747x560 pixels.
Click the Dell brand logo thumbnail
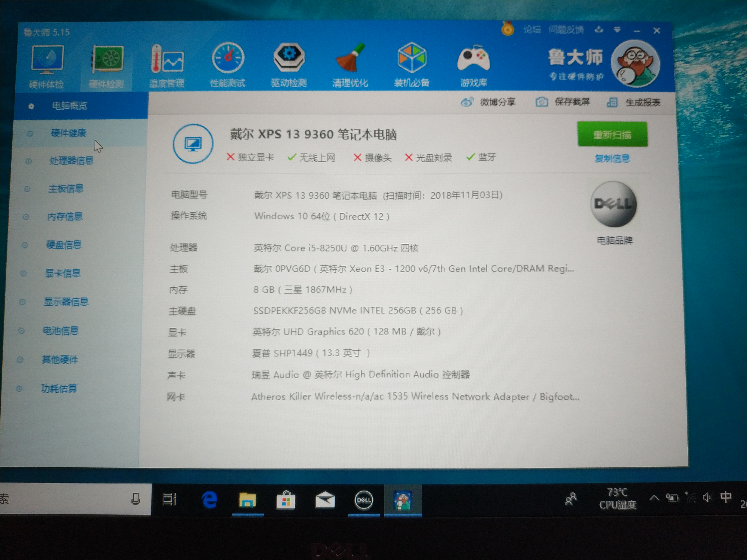(x=614, y=204)
